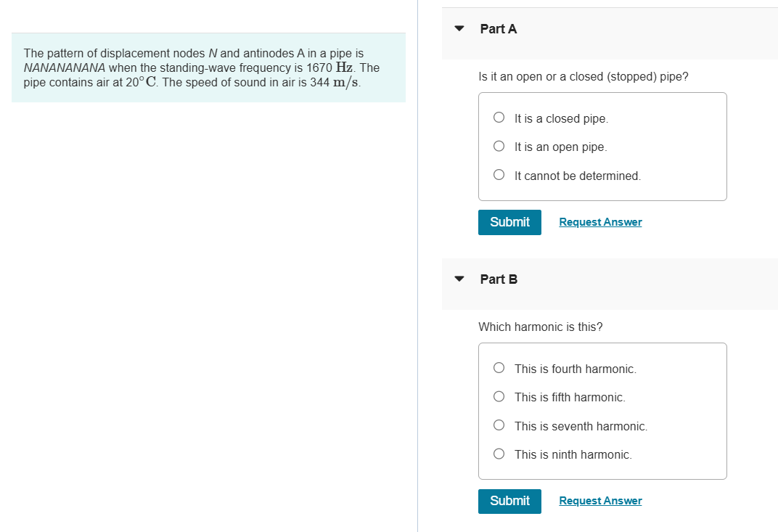Viewport: 778px width, 532px height.
Task: Pick 'This is seventh harmonic' option
Action: 499,425
